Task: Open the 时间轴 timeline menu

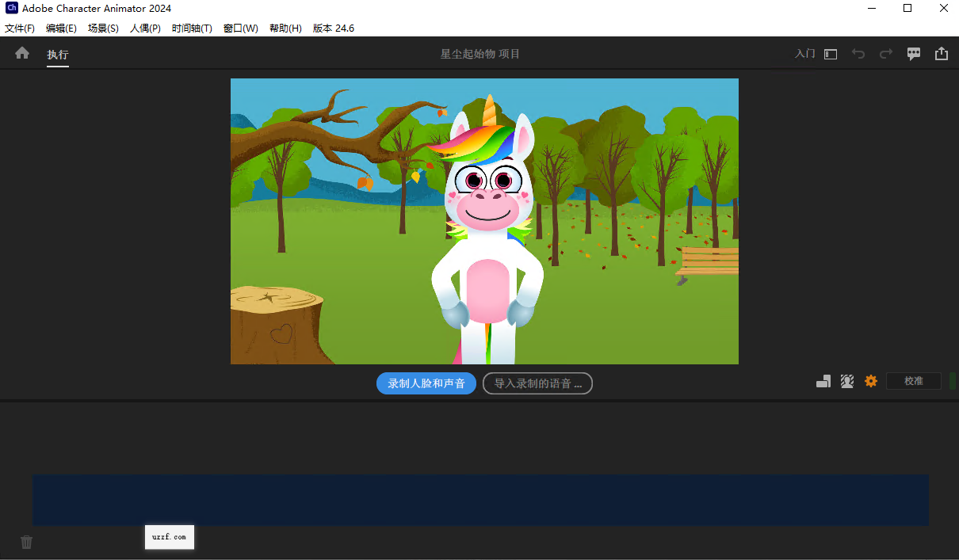Action: pyautogui.click(x=192, y=28)
